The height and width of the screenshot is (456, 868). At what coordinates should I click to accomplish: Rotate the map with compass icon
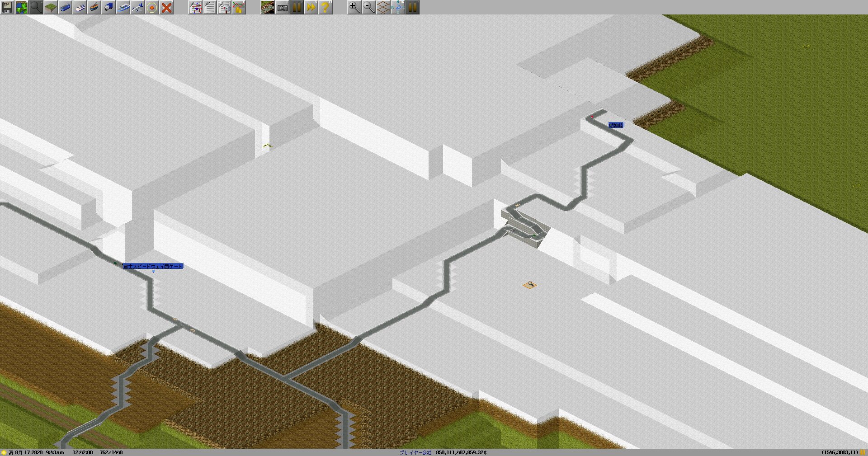398,7
